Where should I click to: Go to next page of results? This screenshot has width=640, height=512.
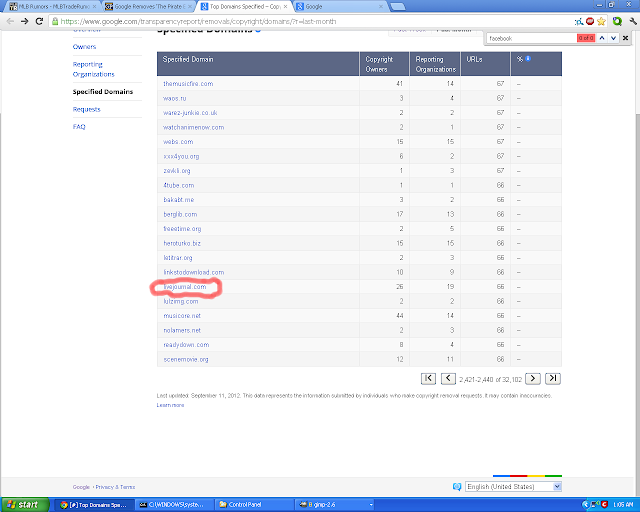[x=533, y=378]
